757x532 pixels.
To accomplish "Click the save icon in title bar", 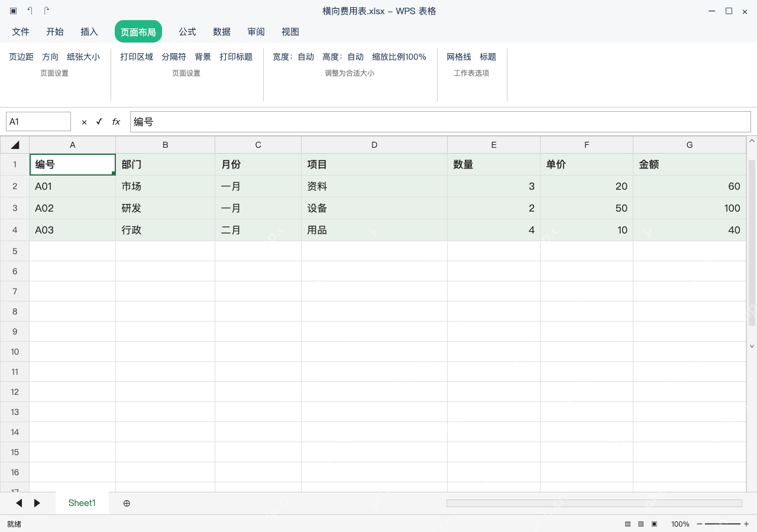I will click(x=13, y=11).
